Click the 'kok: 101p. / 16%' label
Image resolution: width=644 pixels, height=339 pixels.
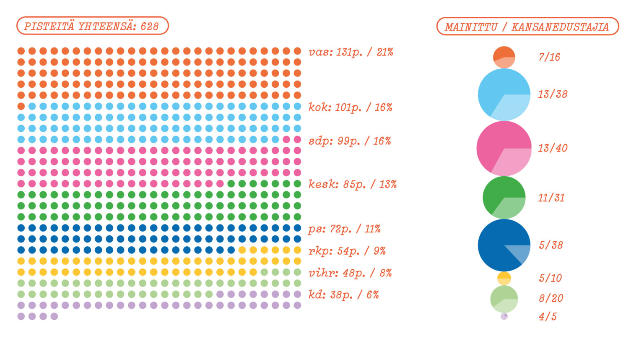(351, 107)
